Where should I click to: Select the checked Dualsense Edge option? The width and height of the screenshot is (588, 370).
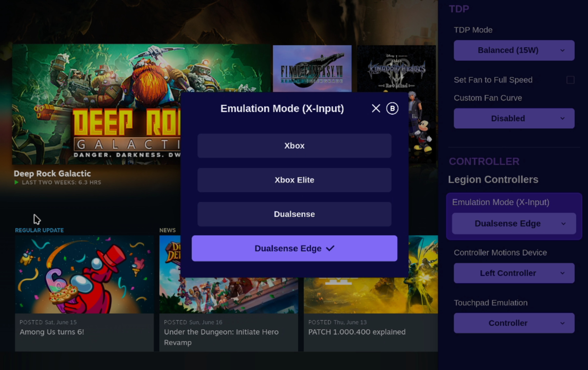pyautogui.click(x=294, y=248)
